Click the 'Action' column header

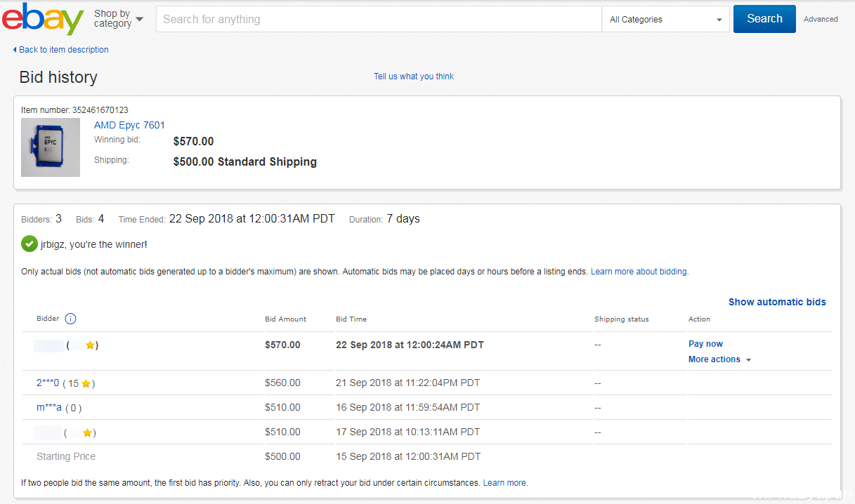pos(699,319)
